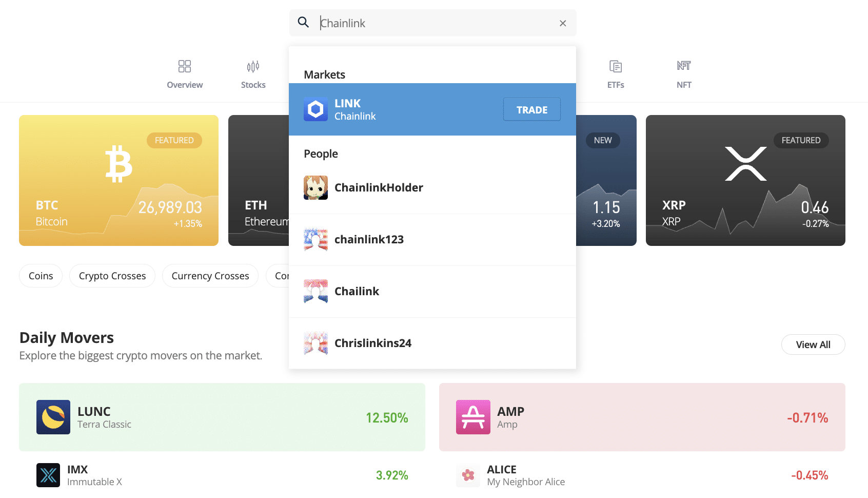Viewport: 868px width, 498px height.
Task: Open the Ethereum ETH featured card
Action: pos(259,180)
